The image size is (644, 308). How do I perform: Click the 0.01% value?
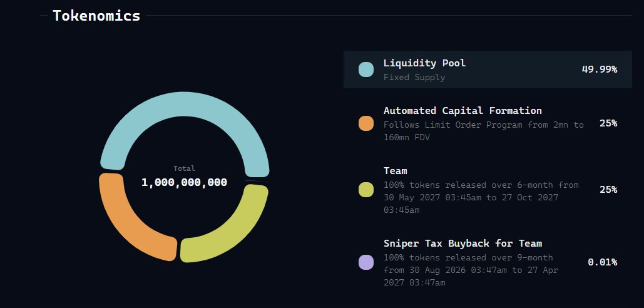(603, 262)
